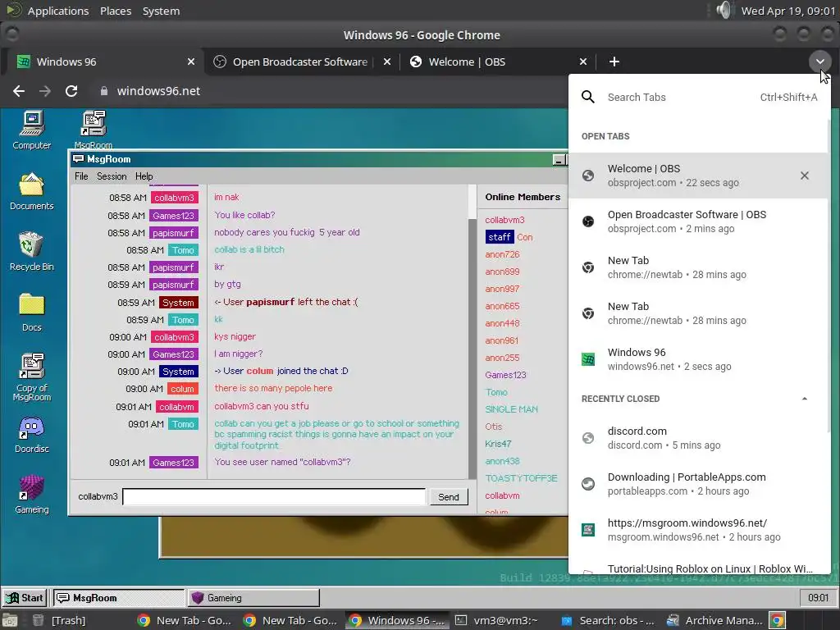Click Otis in Online Members
Screen dimensions: 840x630
point(493,427)
